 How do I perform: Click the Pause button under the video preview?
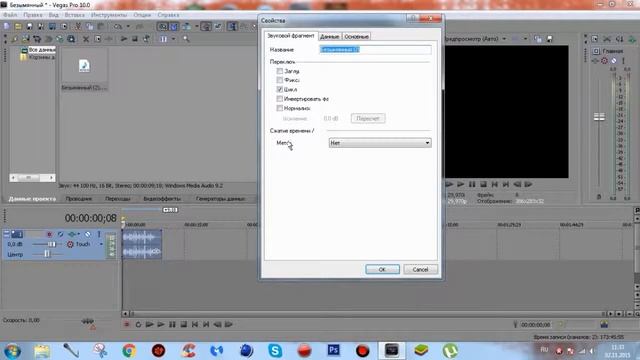click(x=472, y=184)
